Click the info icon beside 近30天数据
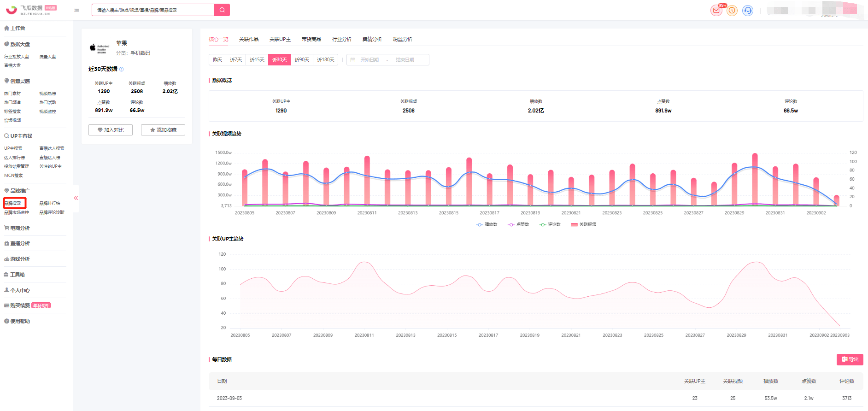Viewport: 868px width, 411px height. tap(122, 69)
